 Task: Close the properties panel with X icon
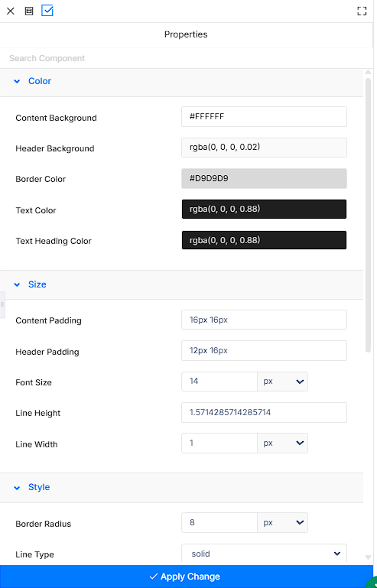point(11,11)
